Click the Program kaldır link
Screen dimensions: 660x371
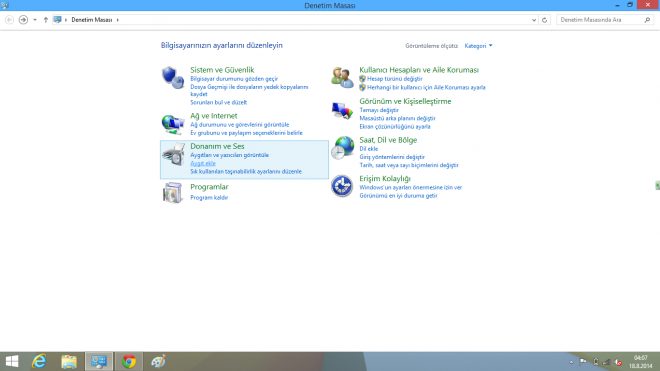pos(209,198)
